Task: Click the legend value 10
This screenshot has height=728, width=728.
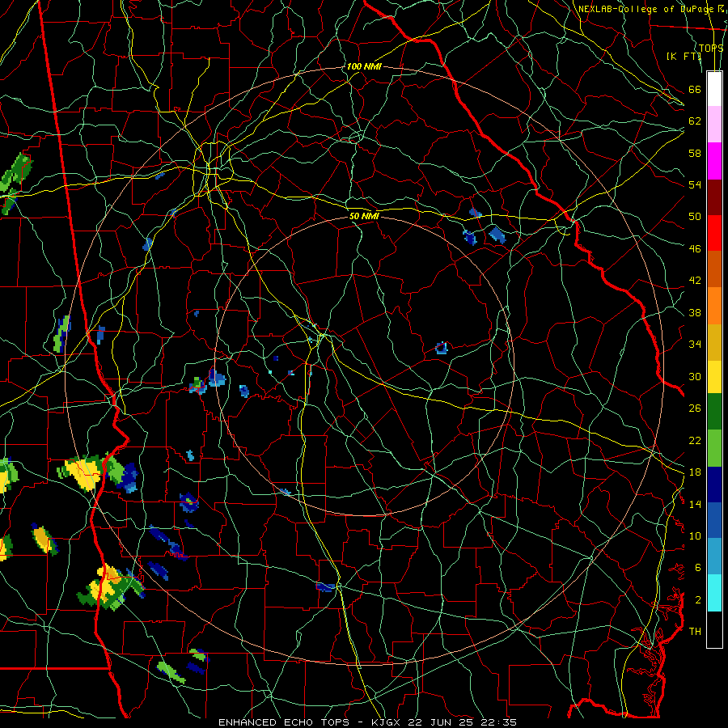Action: tap(695, 536)
